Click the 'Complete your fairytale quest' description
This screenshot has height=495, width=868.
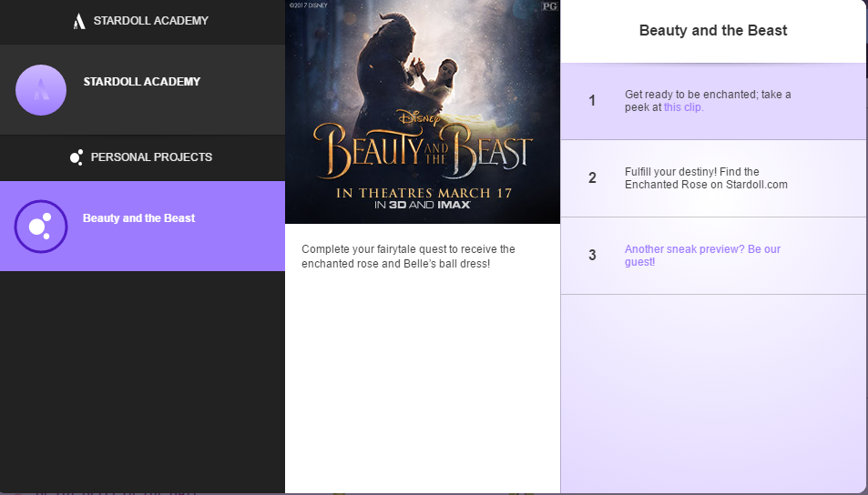pyautogui.click(x=408, y=256)
